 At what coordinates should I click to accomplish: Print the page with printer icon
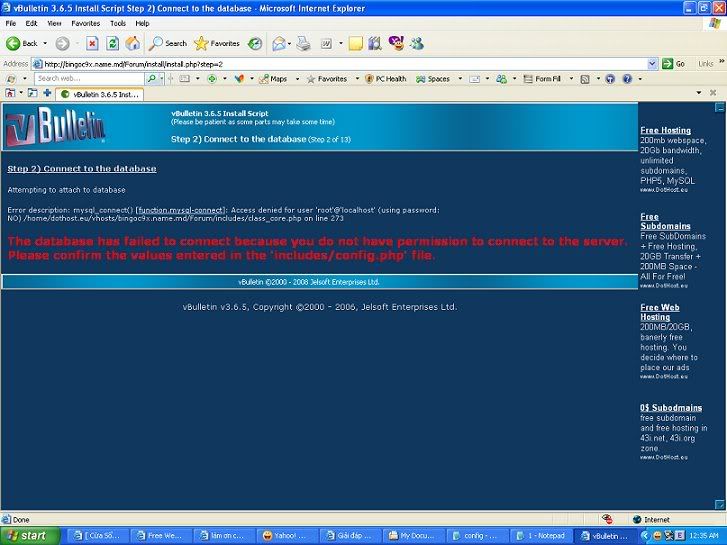[x=303, y=44]
